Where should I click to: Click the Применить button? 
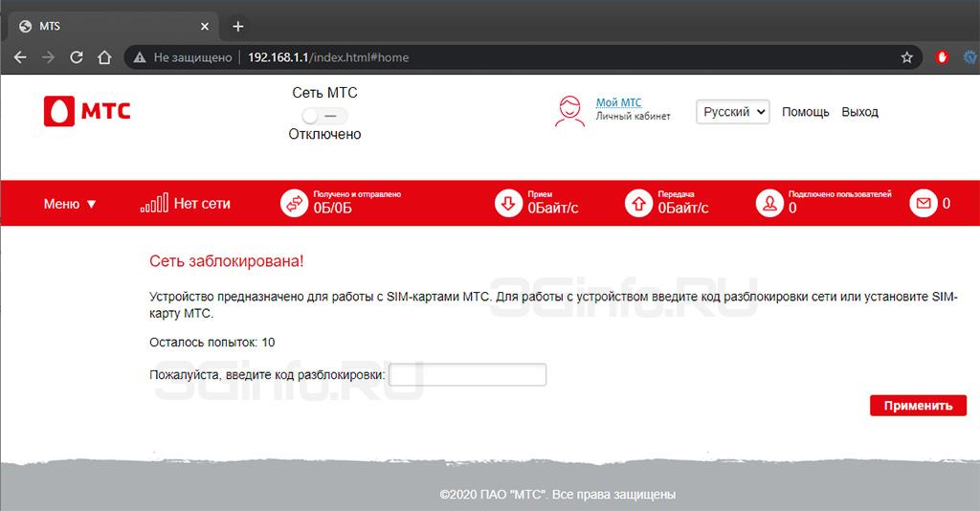point(918,406)
